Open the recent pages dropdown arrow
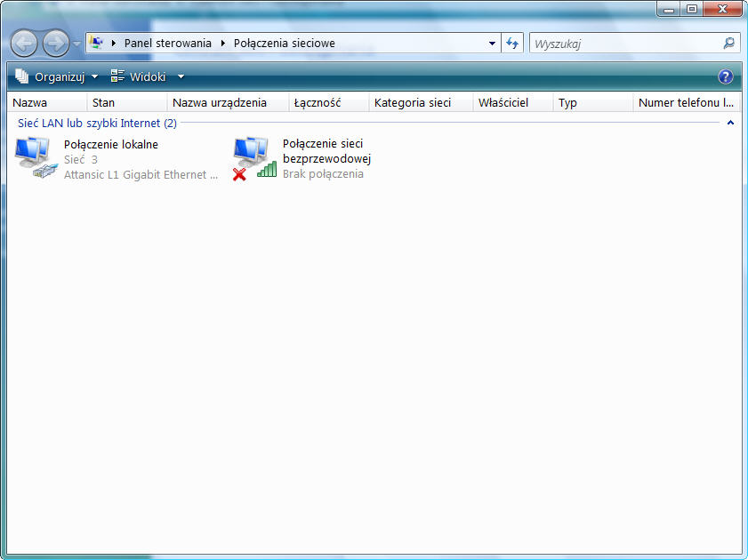Image resolution: width=748 pixels, height=560 pixels. (x=76, y=44)
